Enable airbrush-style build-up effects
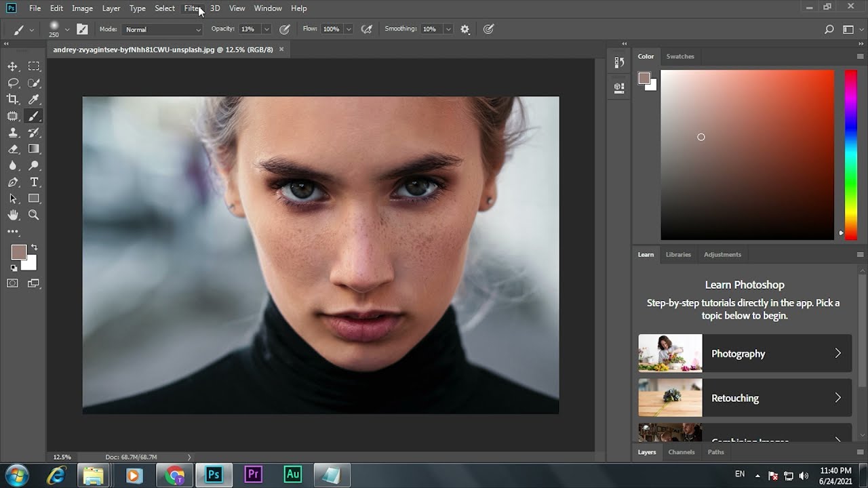 click(x=367, y=29)
